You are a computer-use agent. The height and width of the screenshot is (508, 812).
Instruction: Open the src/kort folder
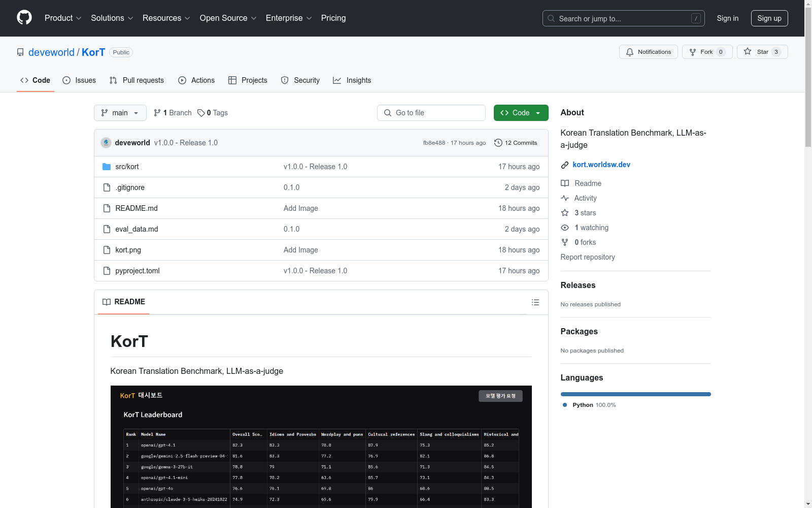coord(127,167)
